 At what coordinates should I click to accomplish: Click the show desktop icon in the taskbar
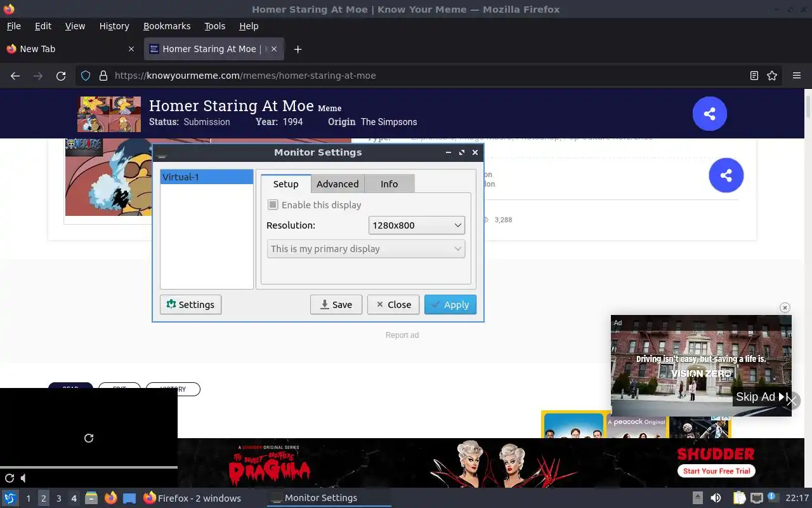(x=129, y=498)
